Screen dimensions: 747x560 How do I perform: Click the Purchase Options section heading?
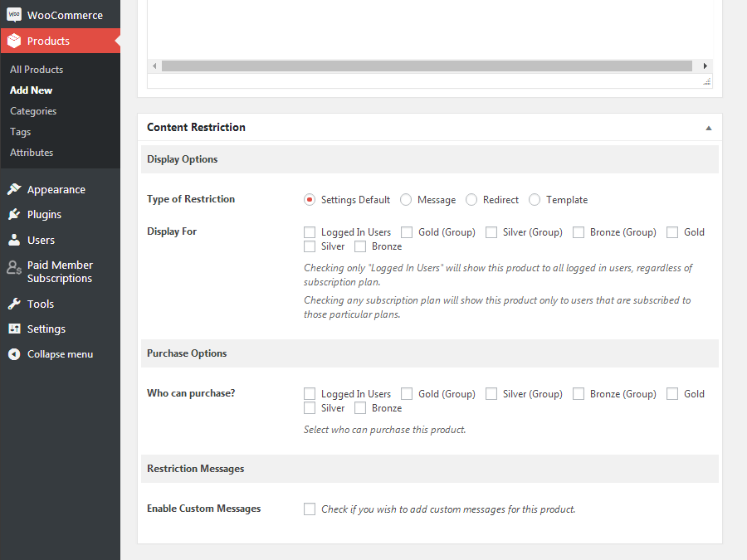pos(187,353)
